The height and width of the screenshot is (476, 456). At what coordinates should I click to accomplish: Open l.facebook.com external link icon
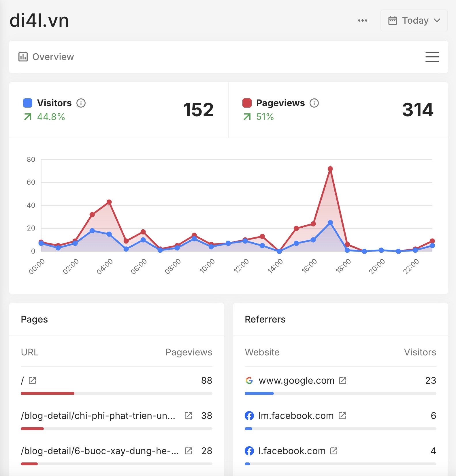[334, 451]
